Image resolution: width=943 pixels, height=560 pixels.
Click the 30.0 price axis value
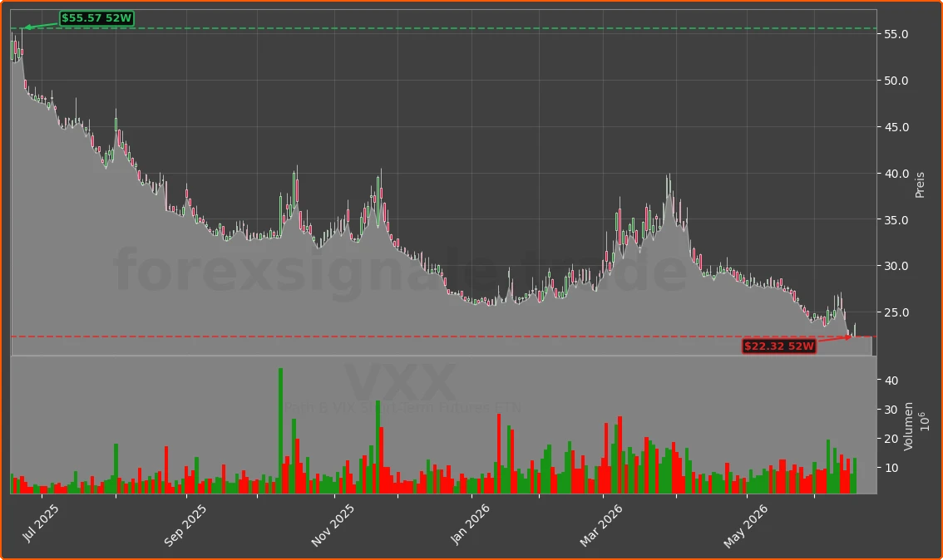pyautogui.click(x=896, y=266)
